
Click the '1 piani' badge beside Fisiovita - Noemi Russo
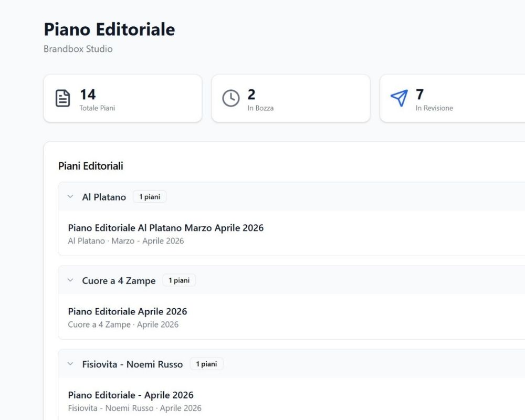tap(206, 363)
